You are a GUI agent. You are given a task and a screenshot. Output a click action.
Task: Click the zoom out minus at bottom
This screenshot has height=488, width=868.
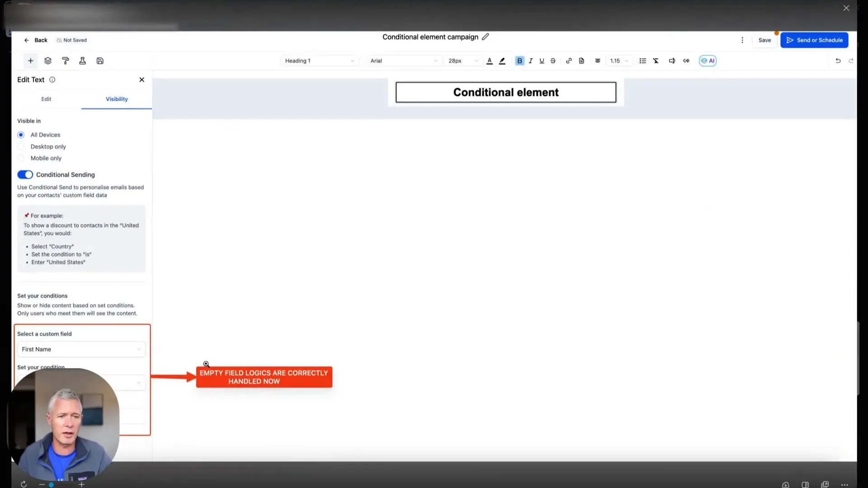pyautogui.click(x=42, y=484)
